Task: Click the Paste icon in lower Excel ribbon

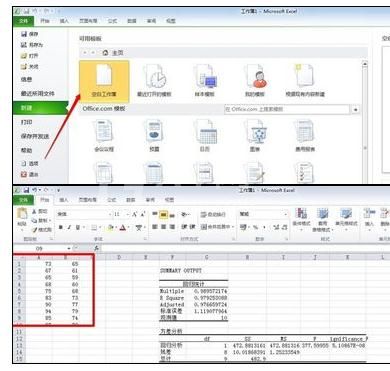Action: point(22,214)
